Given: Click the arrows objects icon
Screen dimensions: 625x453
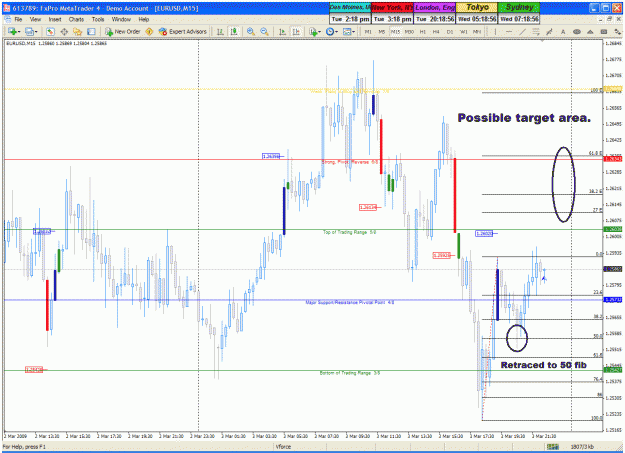Looking at the screenshot, I should [x=617, y=32].
